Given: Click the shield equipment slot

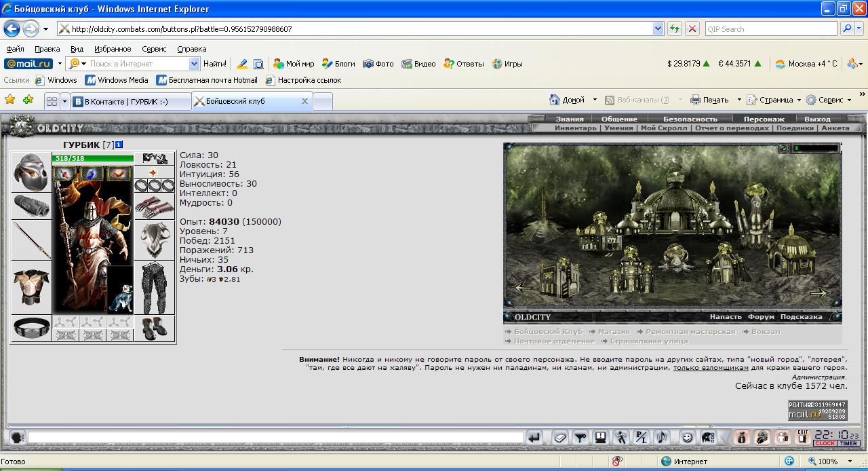Looking at the screenshot, I should pyautogui.click(x=155, y=240).
